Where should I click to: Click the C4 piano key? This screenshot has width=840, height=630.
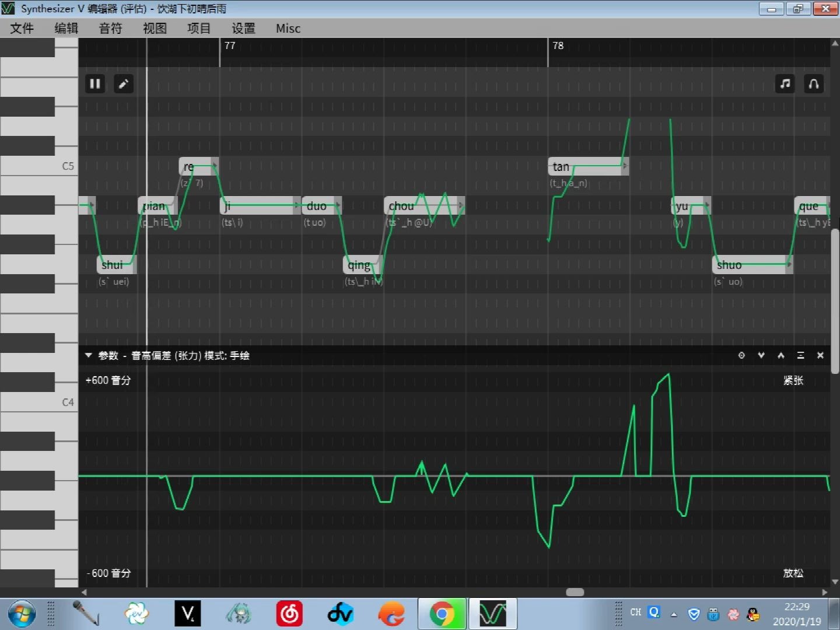coord(38,402)
